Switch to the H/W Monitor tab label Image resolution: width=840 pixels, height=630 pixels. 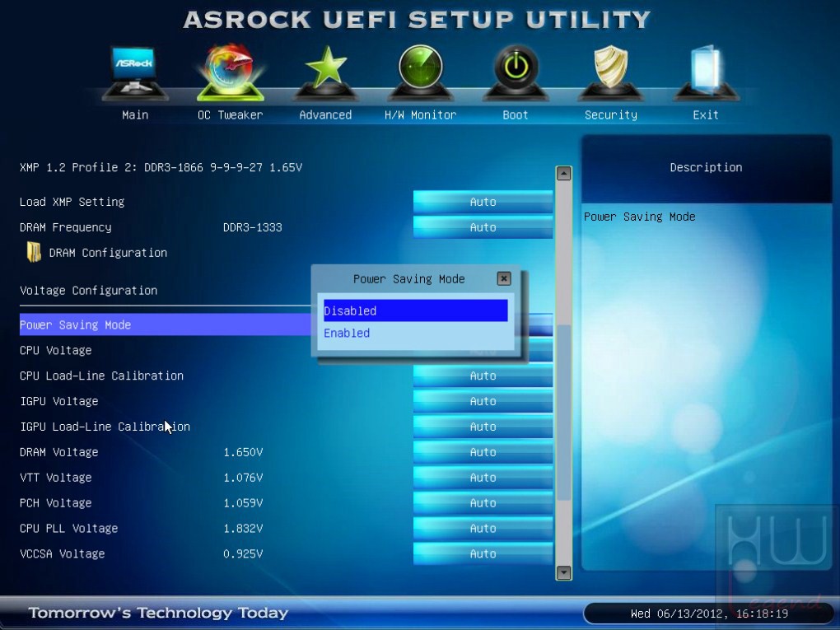click(421, 114)
